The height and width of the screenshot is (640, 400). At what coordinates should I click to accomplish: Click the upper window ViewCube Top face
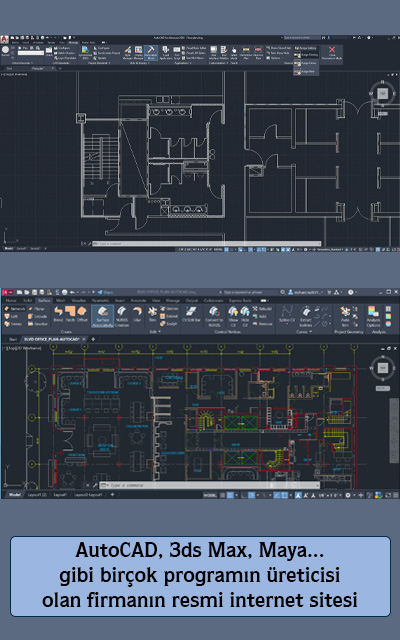(x=382, y=93)
